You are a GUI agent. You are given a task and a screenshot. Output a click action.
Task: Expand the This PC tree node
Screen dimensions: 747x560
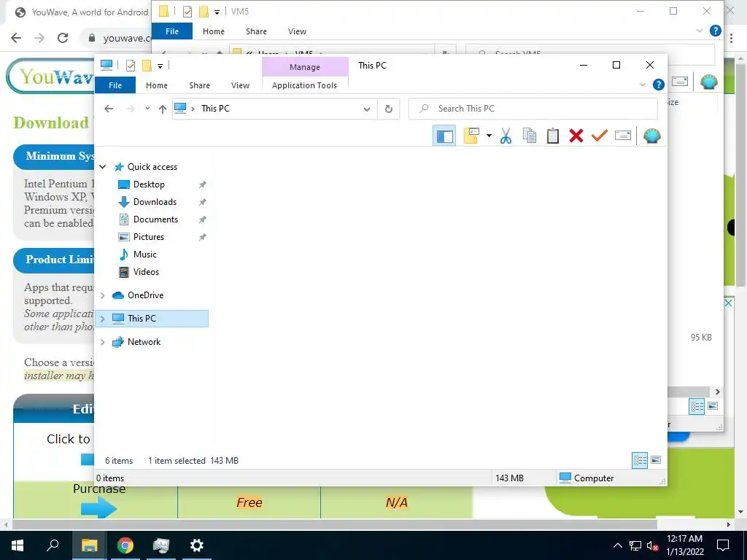tap(102, 319)
